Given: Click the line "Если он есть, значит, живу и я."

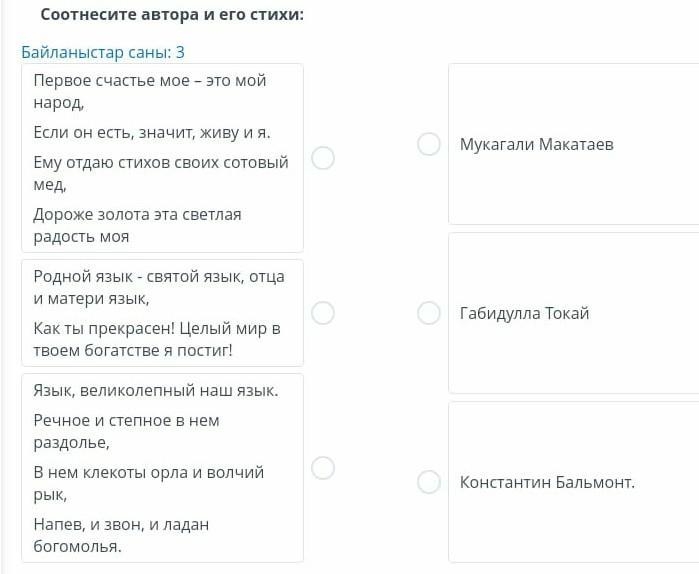Looking at the screenshot, I should tap(152, 132).
